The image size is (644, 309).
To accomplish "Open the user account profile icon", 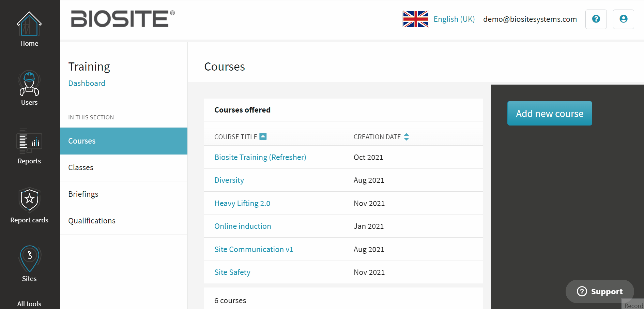I will coord(624,19).
